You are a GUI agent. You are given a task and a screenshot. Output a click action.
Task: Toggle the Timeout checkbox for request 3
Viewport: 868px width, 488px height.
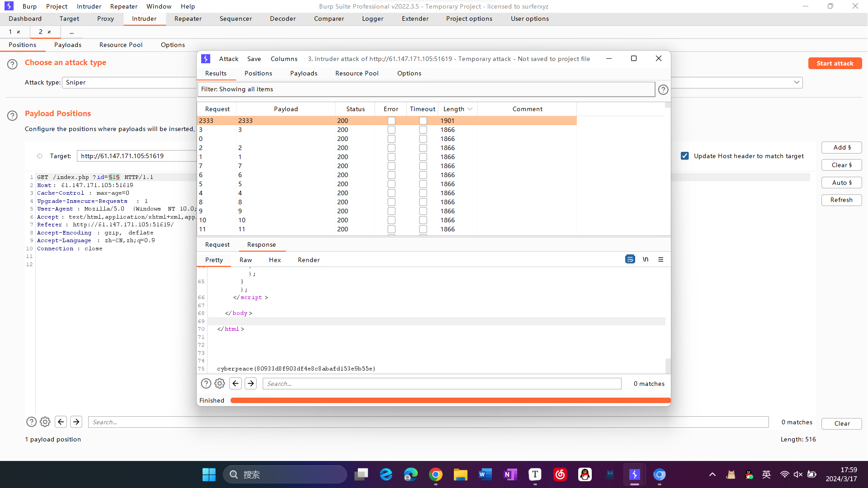(423, 129)
